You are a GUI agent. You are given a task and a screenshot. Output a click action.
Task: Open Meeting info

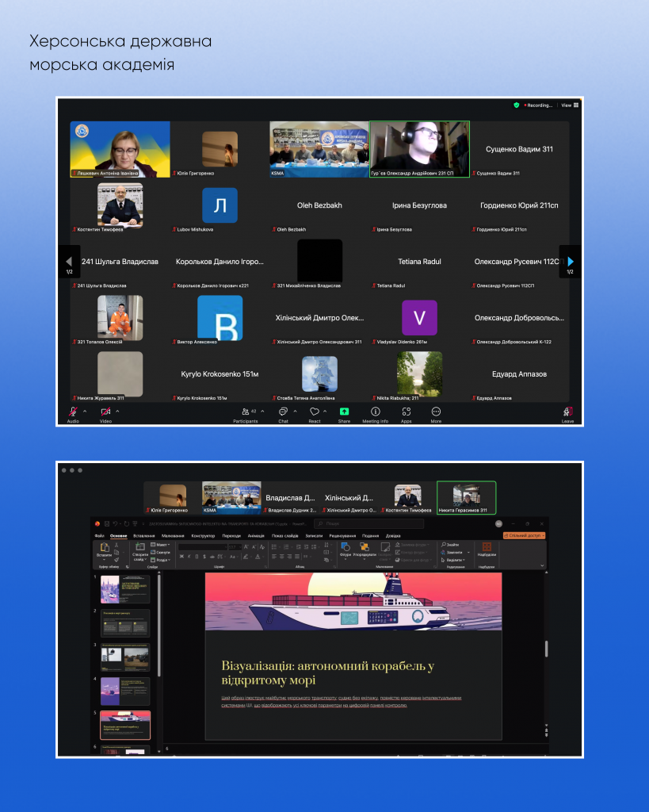pos(375,412)
